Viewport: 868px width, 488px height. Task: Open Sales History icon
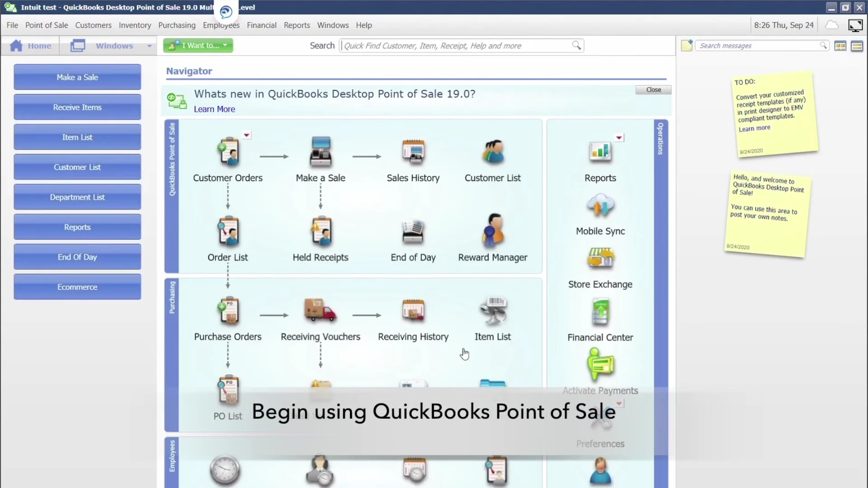(x=413, y=152)
